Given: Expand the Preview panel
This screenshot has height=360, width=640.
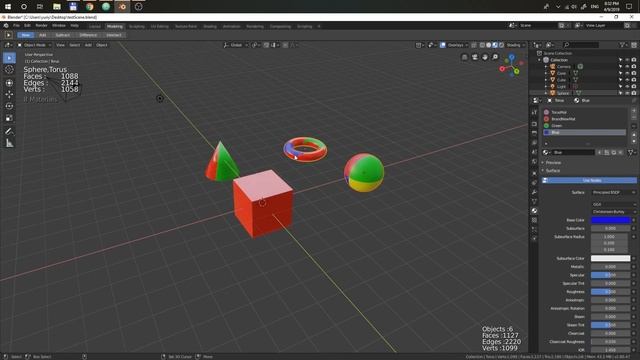Looking at the screenshot, I should click(x=553, y=162).
